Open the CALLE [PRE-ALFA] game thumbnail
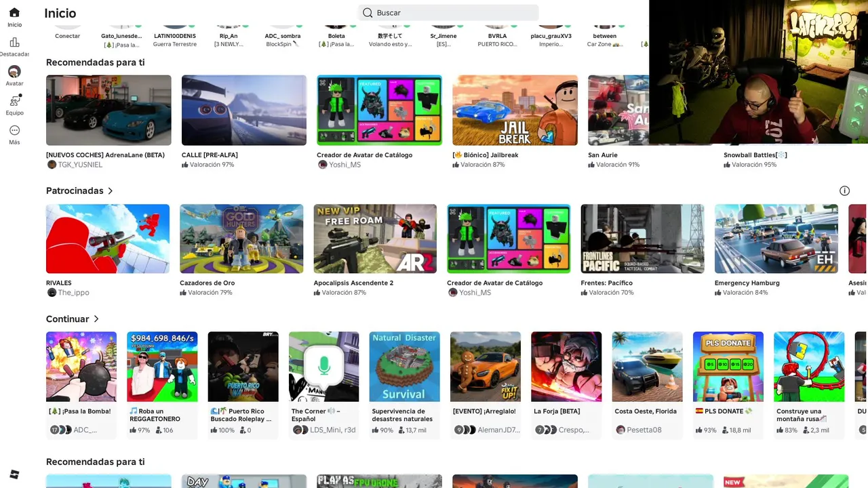The height and width of the screenshot is (488, 868). (244, 110)
